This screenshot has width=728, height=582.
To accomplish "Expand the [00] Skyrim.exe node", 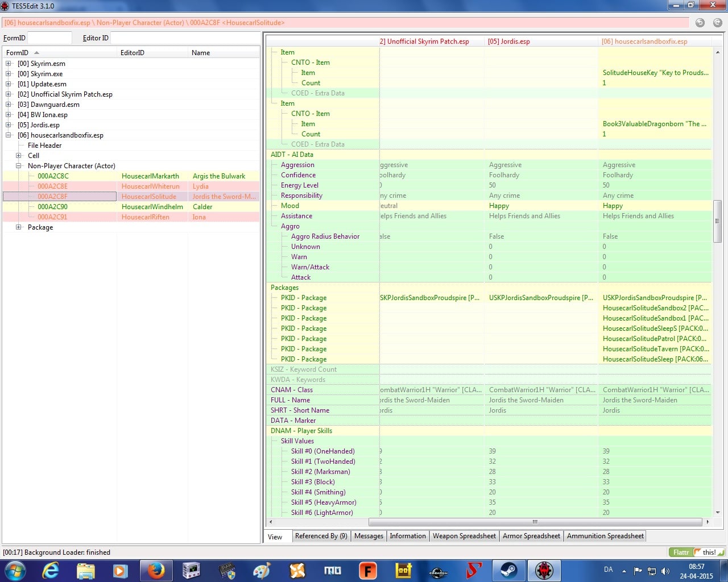I will [9, 74].
